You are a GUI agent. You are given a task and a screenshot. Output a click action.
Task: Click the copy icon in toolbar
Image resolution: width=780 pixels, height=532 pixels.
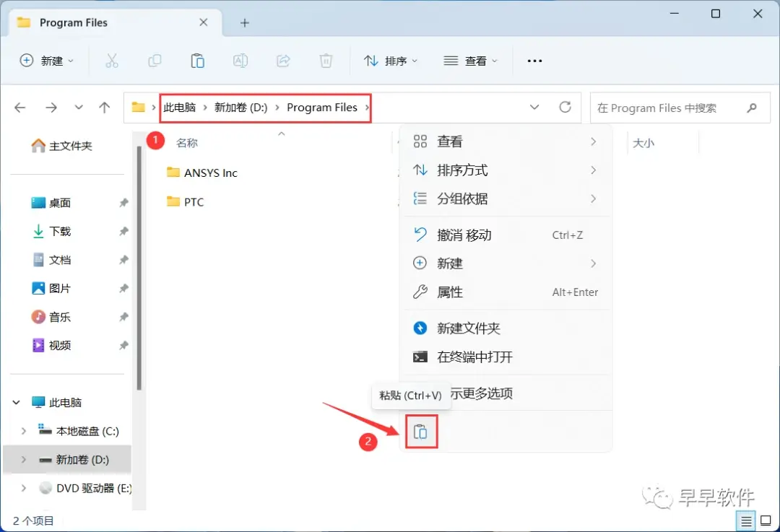point(155,61)
